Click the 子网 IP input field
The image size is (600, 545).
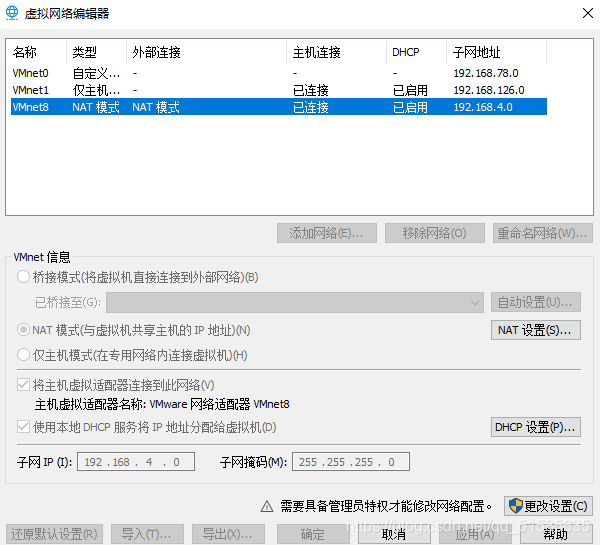click(136, 462)
